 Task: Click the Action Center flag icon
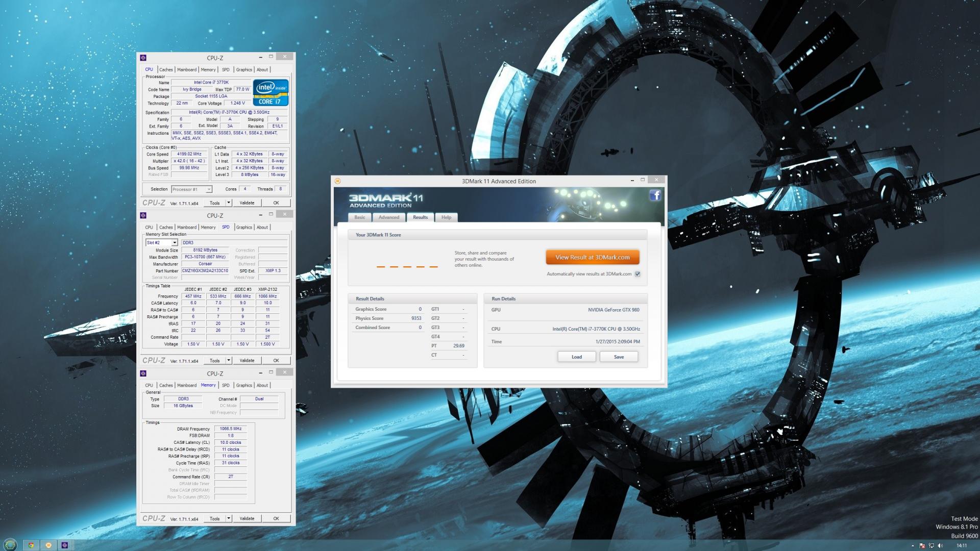922,545
